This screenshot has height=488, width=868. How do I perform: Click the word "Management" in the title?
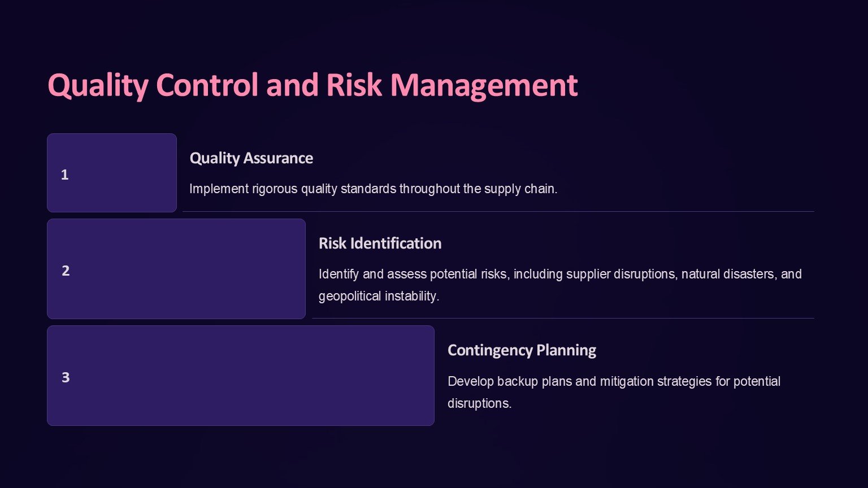click(484, 85)
